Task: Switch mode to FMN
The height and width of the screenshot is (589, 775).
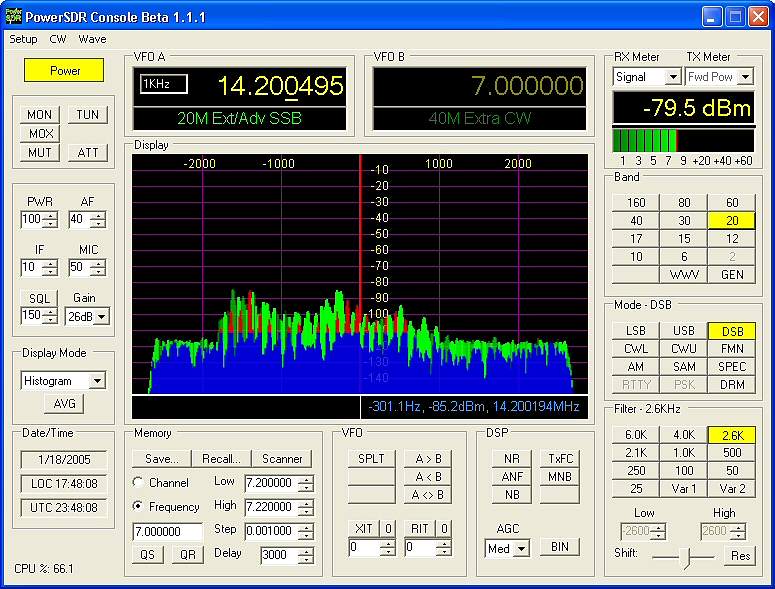Action: (x=732, y=349)
